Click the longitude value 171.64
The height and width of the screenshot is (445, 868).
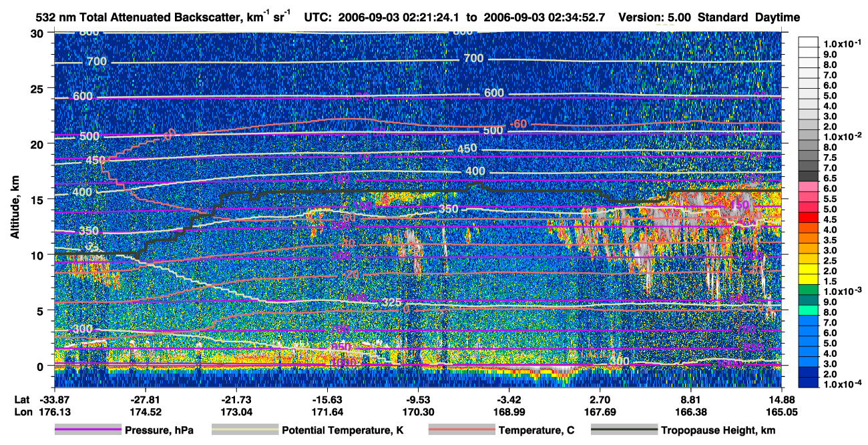tap(327, 412)
